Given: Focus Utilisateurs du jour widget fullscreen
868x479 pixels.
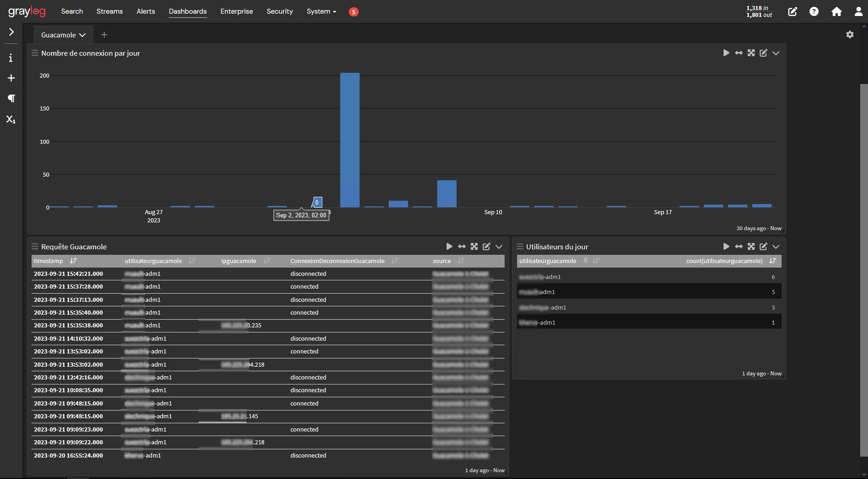Looking at the screenshot, I should point(751,247).
